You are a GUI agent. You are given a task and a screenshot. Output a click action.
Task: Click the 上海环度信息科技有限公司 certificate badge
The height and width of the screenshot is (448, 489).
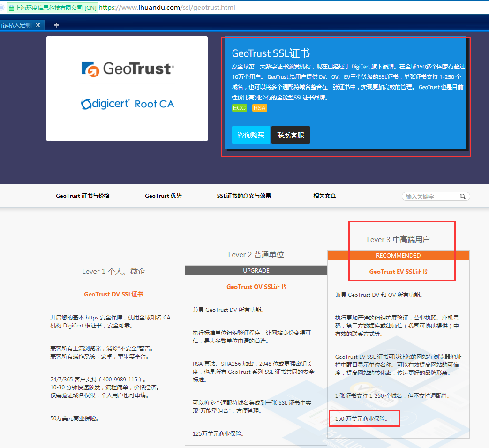[53, 8]
